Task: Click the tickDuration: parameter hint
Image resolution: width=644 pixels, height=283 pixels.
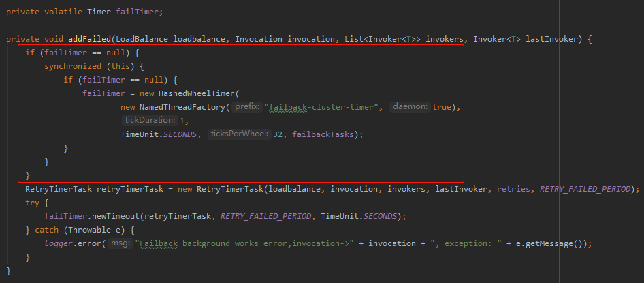Action: 150,121
